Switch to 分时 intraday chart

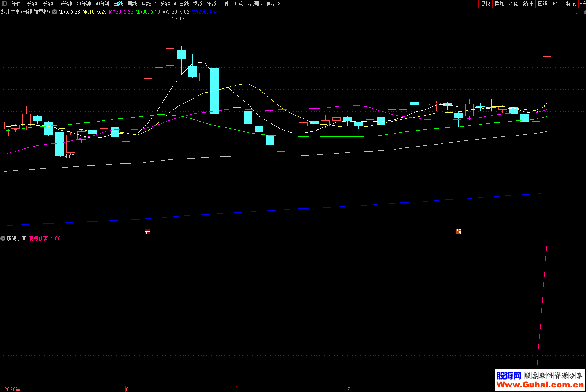tap(16, 4)
